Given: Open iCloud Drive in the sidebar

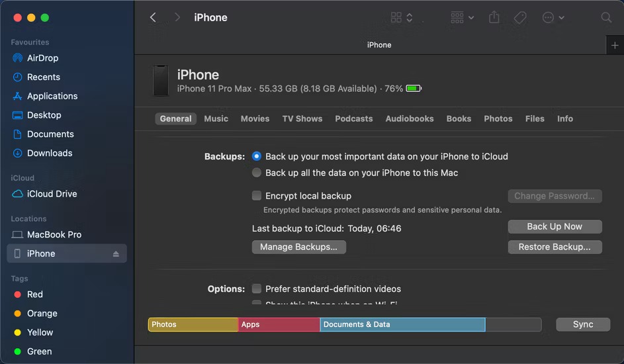Looking at the screenshot, I should (52, 194).
